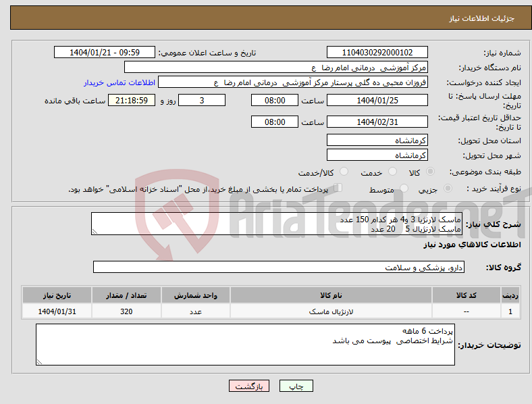The width and height of the screenshot is (532, 404).
Task: Click the goods group field دارو، پزشکی و سلامت
Action: pos(279,267)
